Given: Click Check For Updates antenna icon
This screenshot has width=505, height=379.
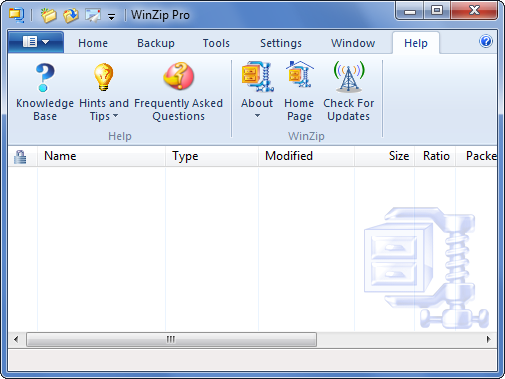Looking at the screenshot, I should 349,77.
